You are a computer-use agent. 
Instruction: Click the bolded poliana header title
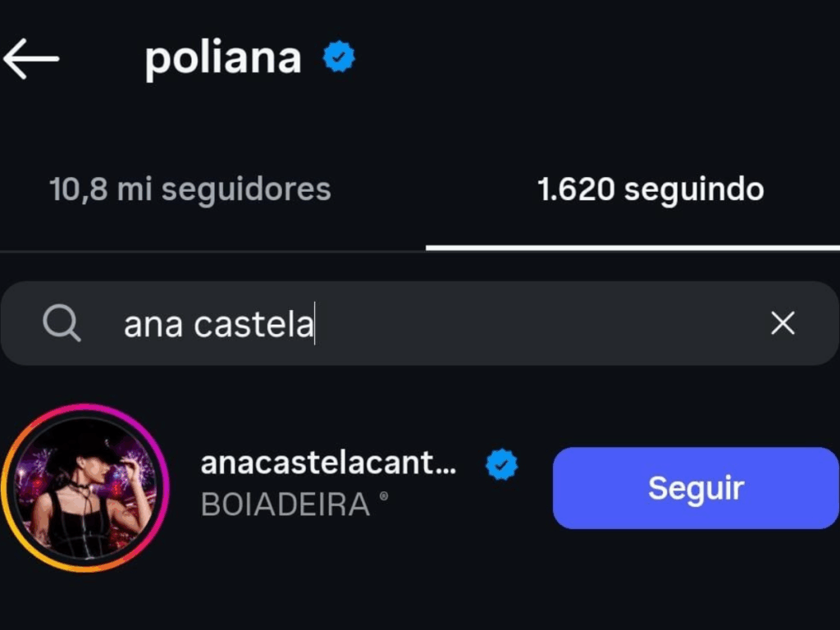[221, 57]
